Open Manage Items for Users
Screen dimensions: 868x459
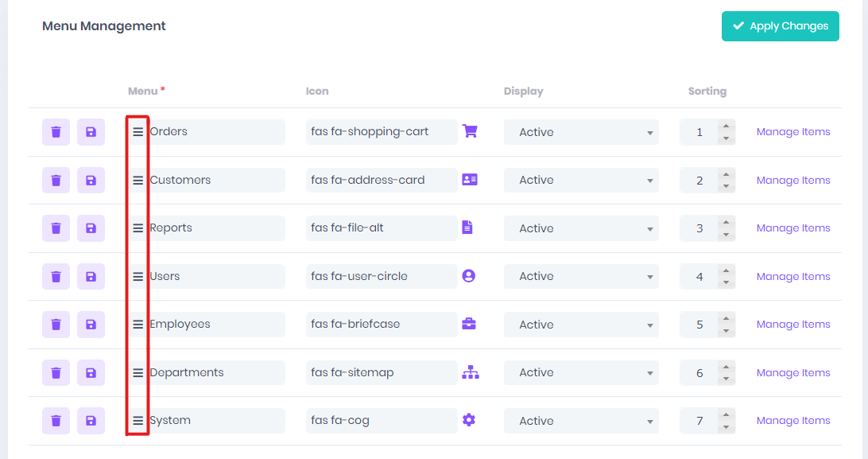793,276
